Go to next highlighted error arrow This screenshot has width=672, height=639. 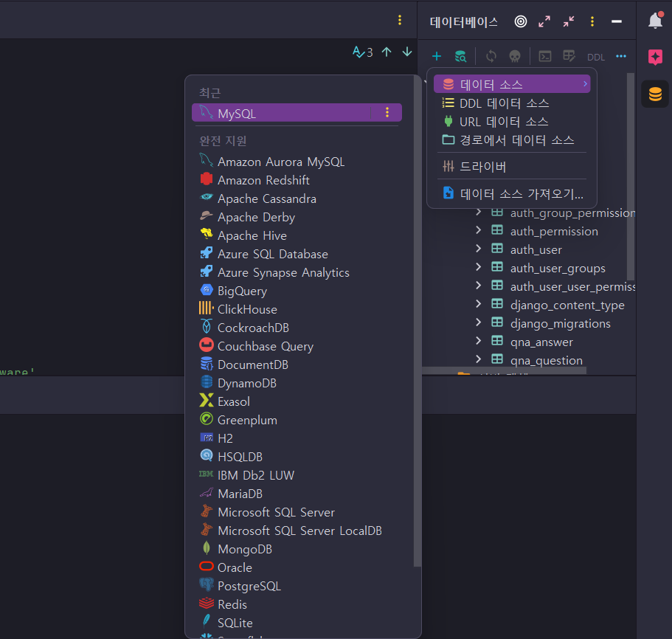[x=407, y=52]
